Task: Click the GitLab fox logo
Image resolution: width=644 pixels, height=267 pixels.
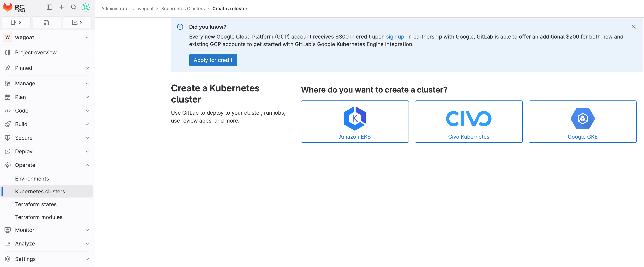Action: coord(8,7)
